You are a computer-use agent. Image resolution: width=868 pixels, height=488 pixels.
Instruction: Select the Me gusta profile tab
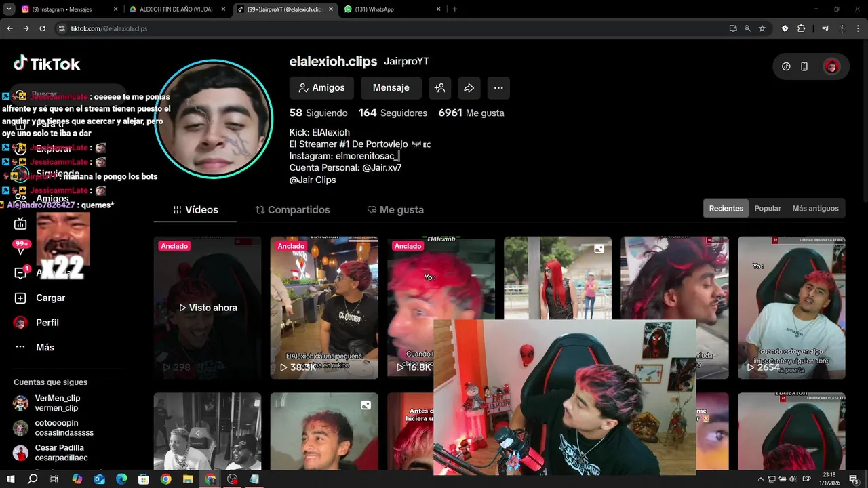[x=395, y=210]
